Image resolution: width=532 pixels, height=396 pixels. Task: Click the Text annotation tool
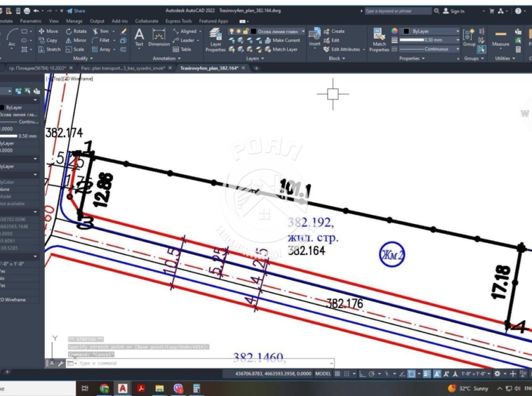pos(139,38)
